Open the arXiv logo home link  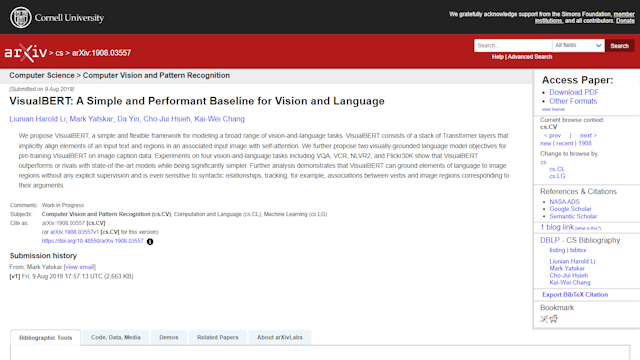(26, 53)
